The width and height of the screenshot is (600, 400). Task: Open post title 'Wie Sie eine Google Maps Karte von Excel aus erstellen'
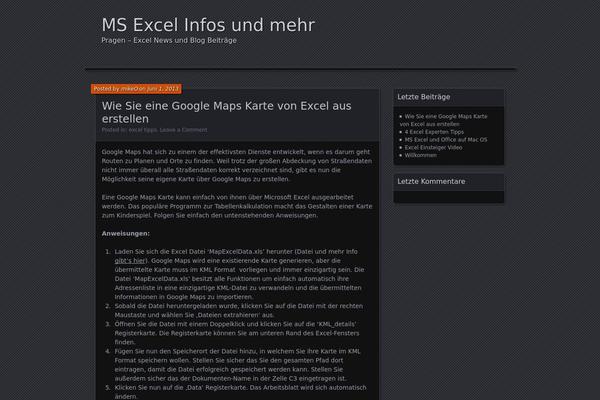[227, 112]
